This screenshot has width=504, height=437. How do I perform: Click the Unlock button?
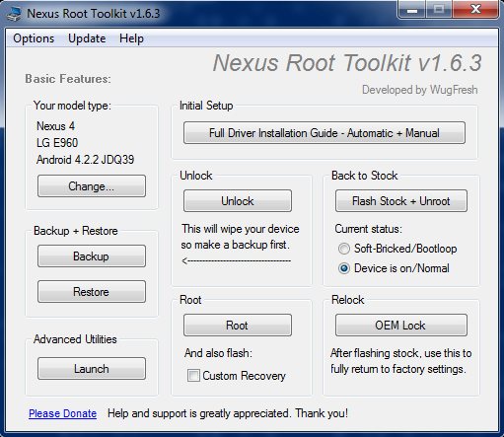coord(238,201)
